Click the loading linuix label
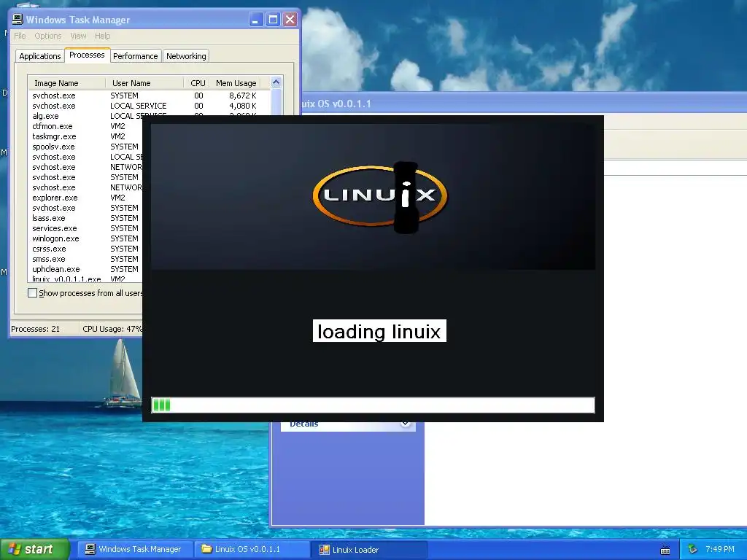 379,331
